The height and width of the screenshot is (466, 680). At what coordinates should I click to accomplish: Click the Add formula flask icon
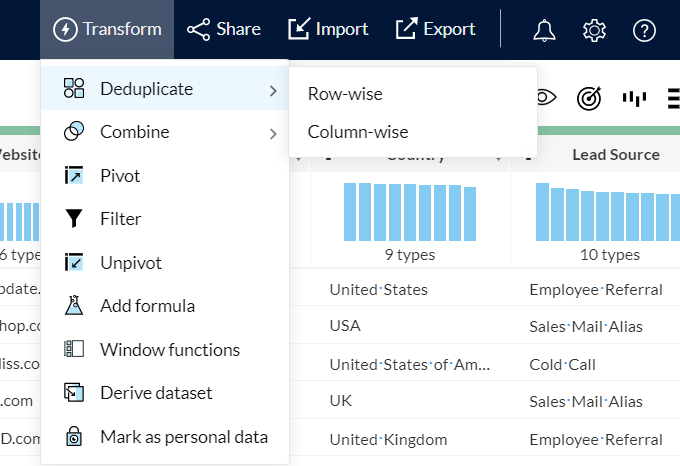[x=74, y=306]
